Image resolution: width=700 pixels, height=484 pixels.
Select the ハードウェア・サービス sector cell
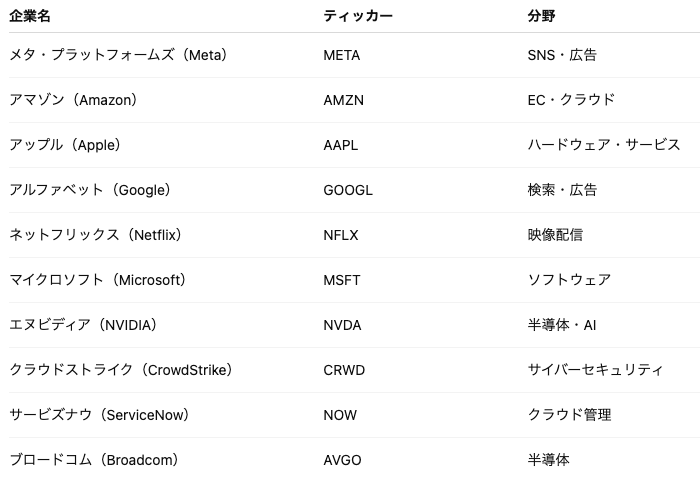coord(604,145)
